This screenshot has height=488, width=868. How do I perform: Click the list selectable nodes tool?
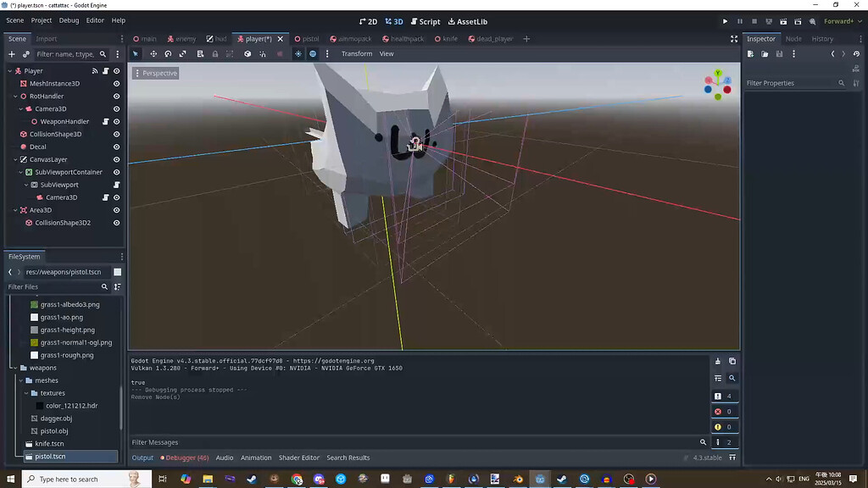(x=200, y=53)
